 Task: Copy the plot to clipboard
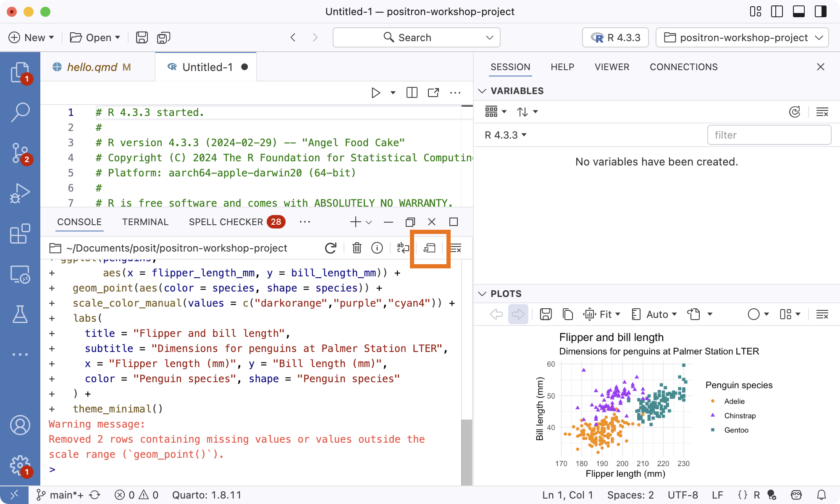click(568, 314)
